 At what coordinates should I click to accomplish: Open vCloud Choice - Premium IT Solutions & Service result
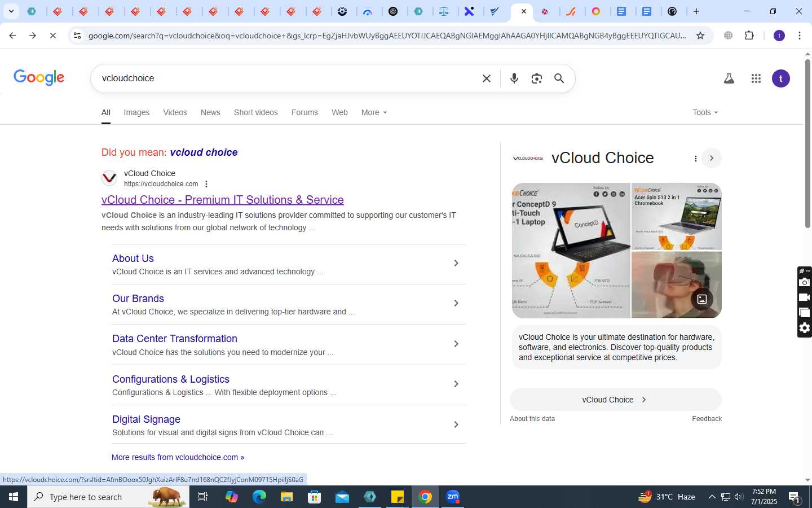223,200
